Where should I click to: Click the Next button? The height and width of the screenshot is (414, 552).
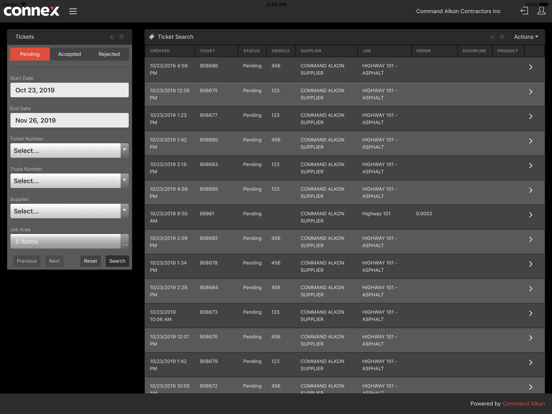click(x=54, y=261)
